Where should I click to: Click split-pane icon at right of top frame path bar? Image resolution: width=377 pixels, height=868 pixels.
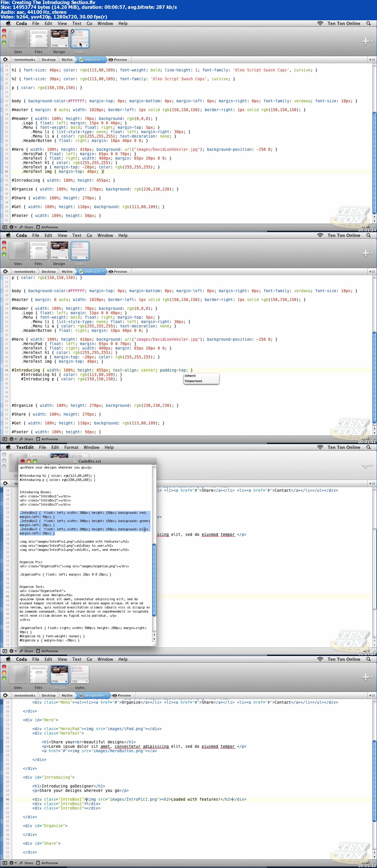372,60
